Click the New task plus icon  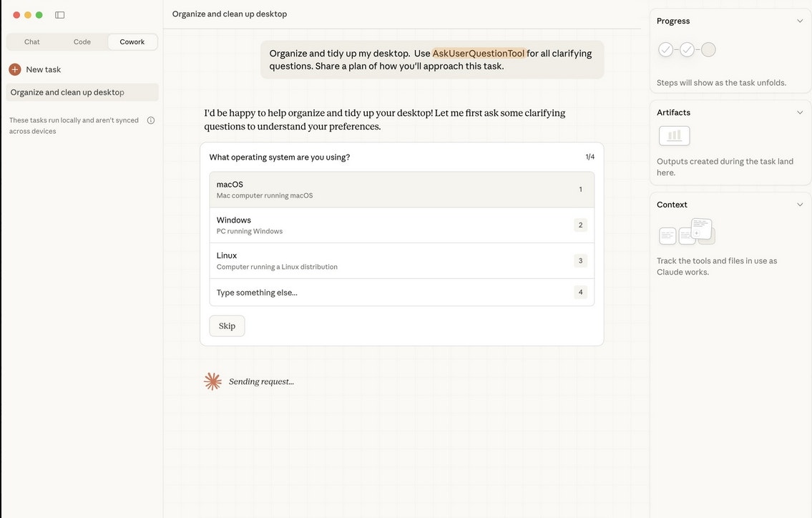tap(14, 69)
